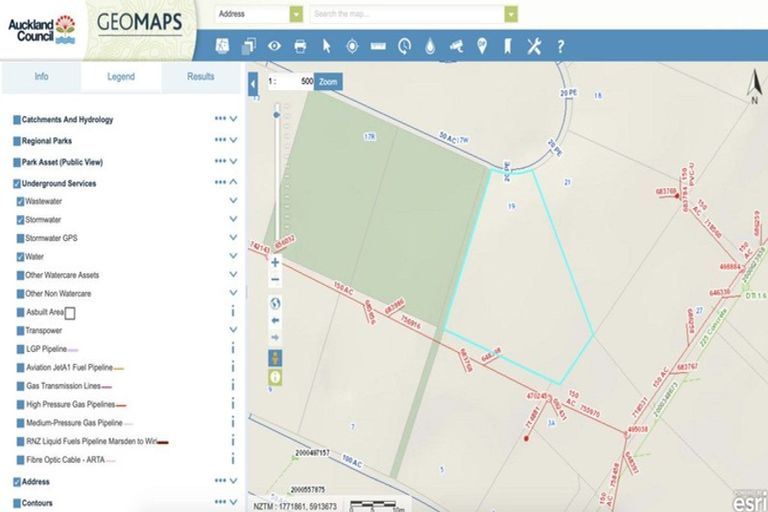Click the globe full extent icon

[x=275, y=303]
